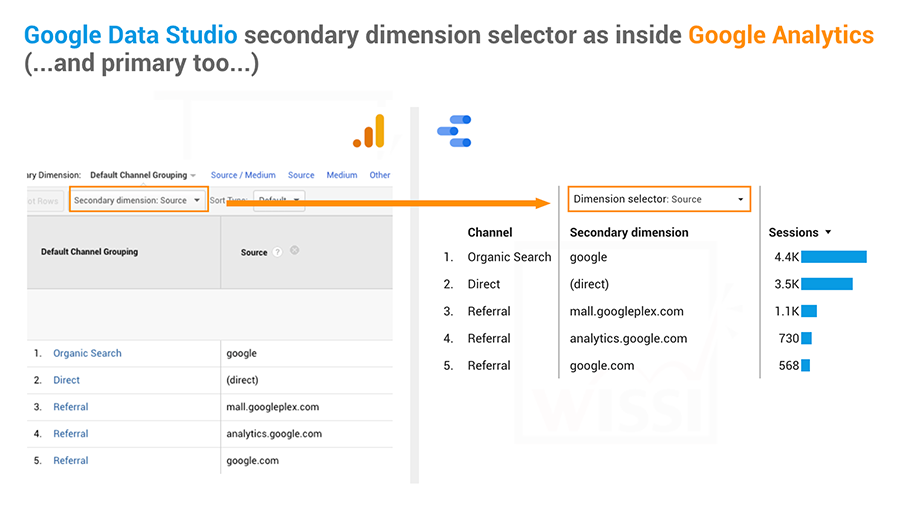
Task: Select Source primary dimension link
Action: point(301,175)
